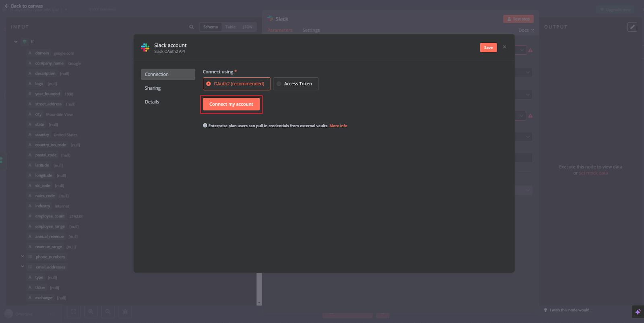This screenshot has width=644, height=323.
Task: Click the fit-to-view canvas icon
Action: pyautogui.click(x=74, y=312)
